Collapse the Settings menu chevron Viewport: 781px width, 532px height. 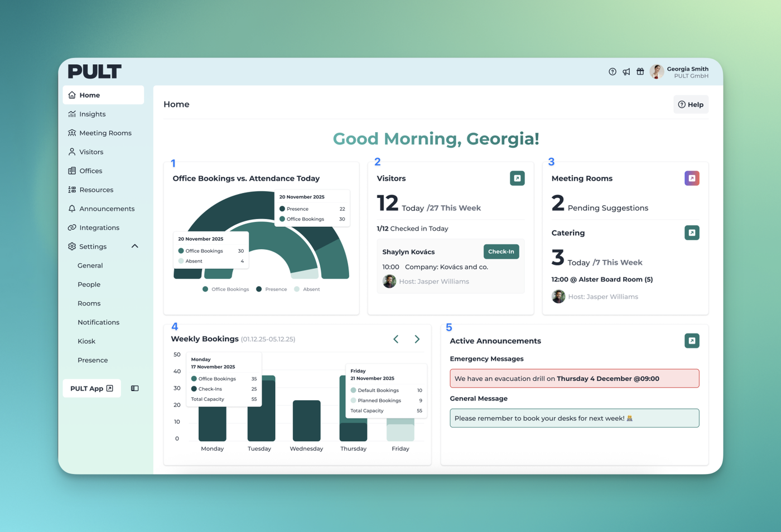tap(135, 246)
